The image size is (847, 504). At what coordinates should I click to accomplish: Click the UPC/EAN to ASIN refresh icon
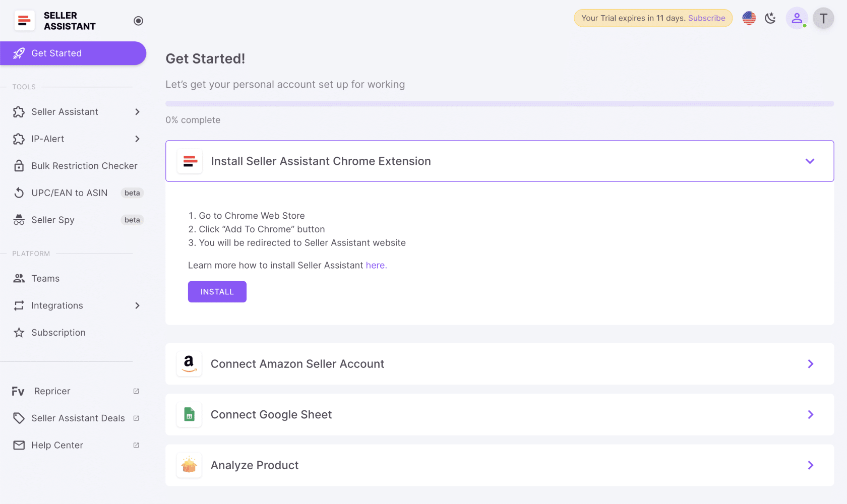pos(19,193)
